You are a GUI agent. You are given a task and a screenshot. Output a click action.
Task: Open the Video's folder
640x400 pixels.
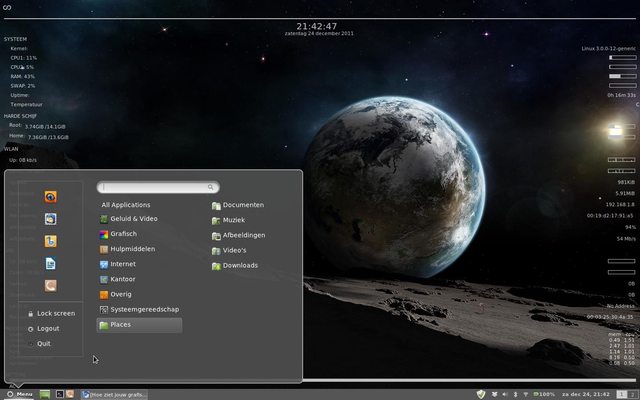(229, 251)
